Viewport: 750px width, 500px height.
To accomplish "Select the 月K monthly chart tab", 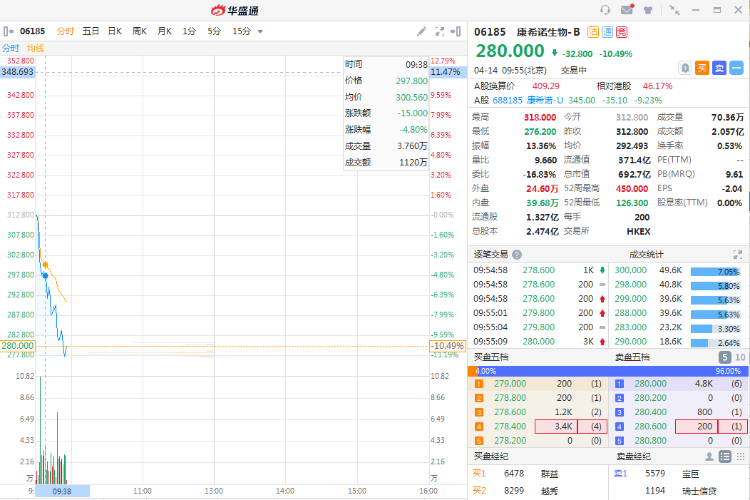I will pyautogui.click(x=164, y=32).
